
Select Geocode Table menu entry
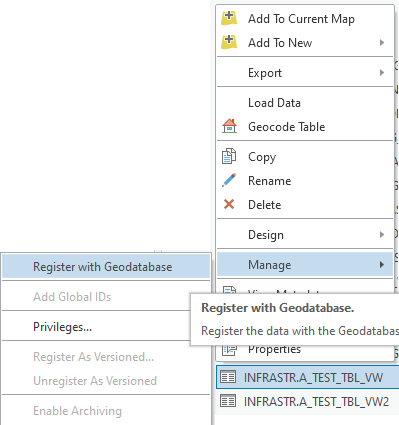305,126
